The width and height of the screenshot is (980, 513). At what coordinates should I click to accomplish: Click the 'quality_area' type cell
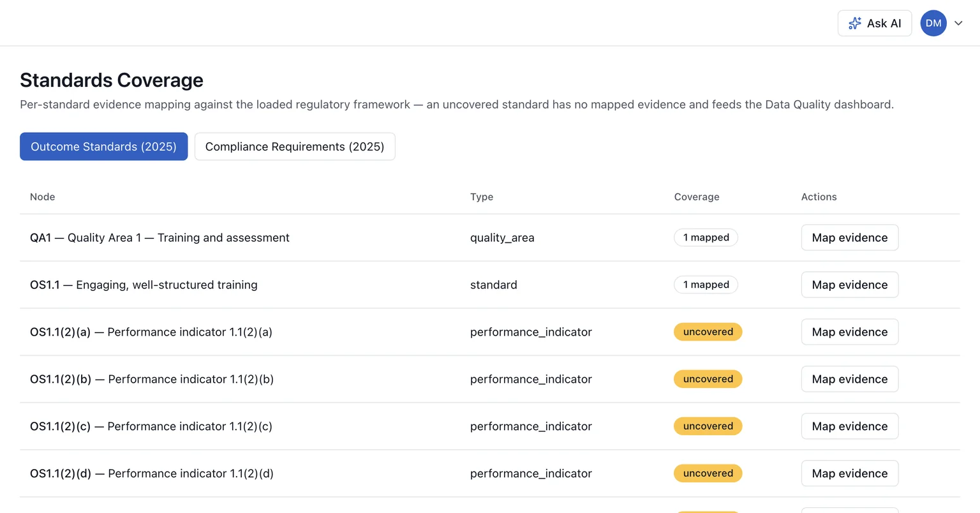tap(502, 237)
